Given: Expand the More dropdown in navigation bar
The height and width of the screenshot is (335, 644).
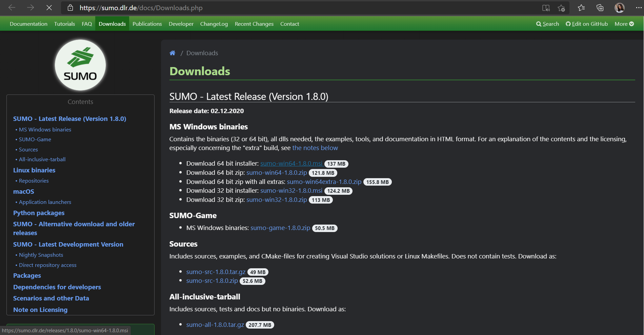Looking at the screenshot, I should tap(624, 24).
